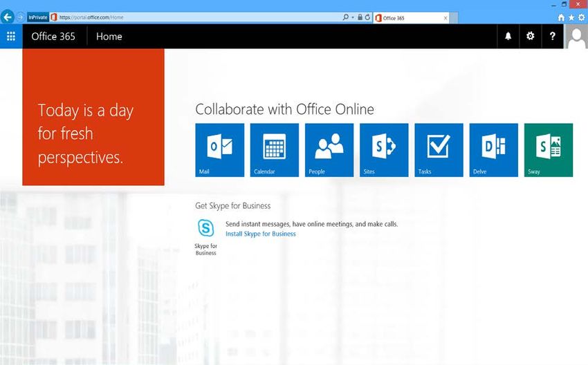Image resolution: width=588 pixels, height=365 pixels.
Task: Click the user profile avatar
Action: coord(576,37)
